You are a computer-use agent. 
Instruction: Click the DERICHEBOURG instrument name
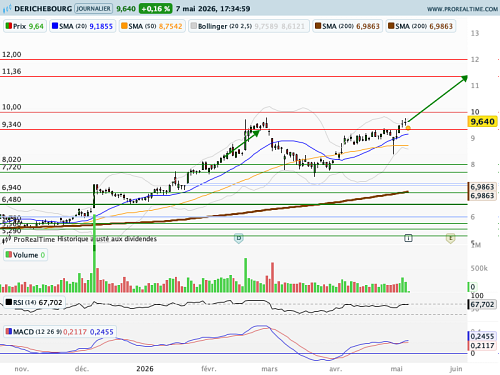click(43, 9)
